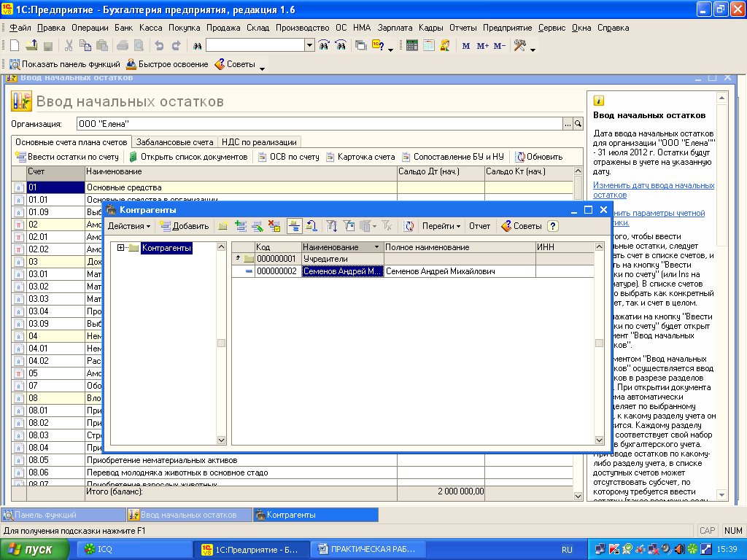The width and height of the screenshot is (747, 560).
Task: Click Copy item icon with green plus
Action: point(241,226)
